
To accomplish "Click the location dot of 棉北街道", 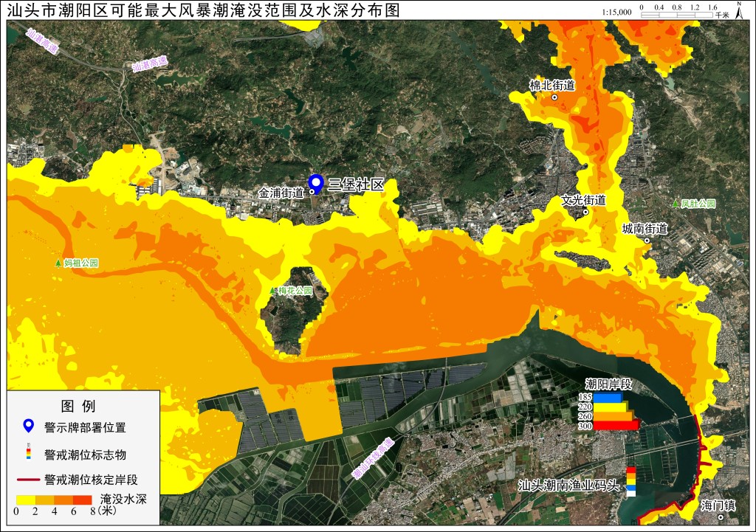I will pyautogui.click(x=554, y=97).
